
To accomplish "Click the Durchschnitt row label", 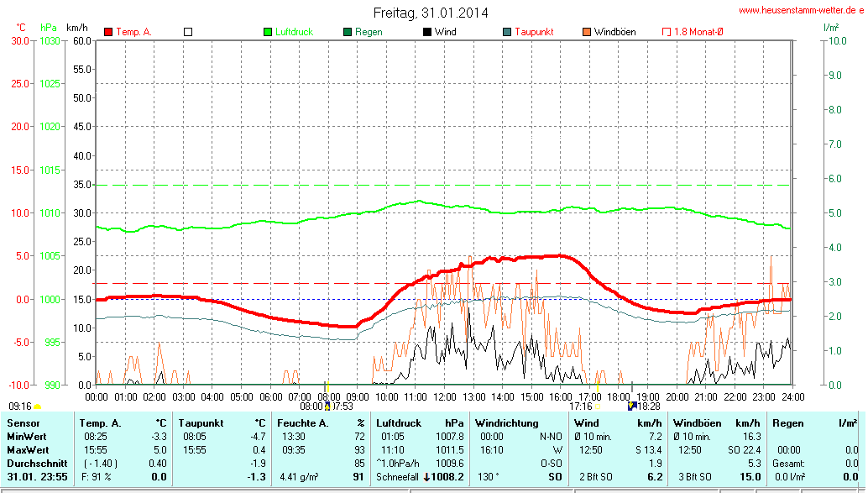I will (37, 463).
